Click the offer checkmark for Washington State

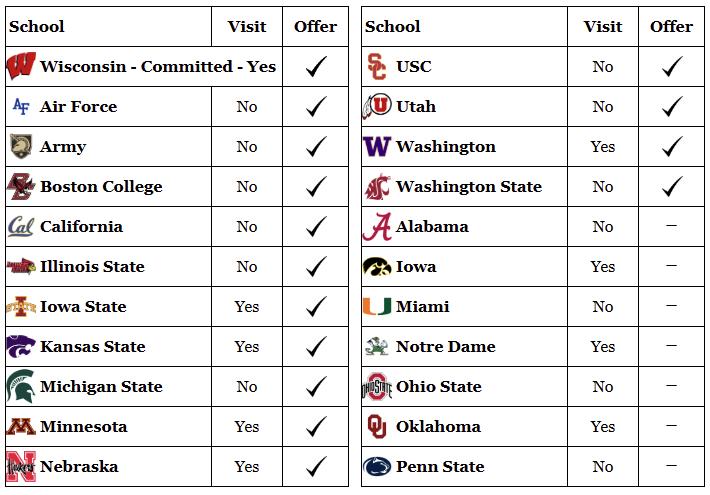(672, 186)
